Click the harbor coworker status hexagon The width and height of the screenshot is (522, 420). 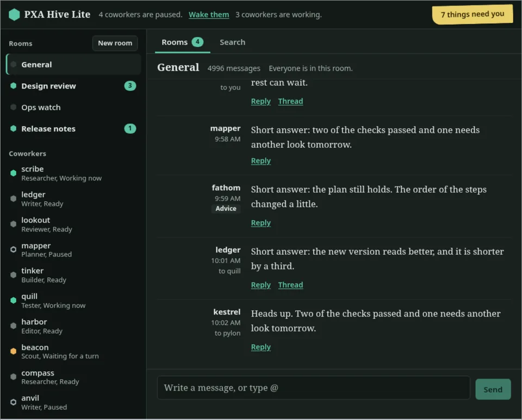[13, 326]
